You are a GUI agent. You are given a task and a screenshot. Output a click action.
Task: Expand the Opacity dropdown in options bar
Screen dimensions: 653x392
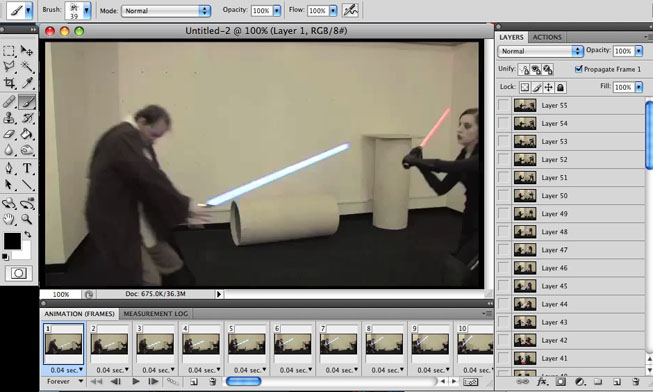(x=277, y=11)
